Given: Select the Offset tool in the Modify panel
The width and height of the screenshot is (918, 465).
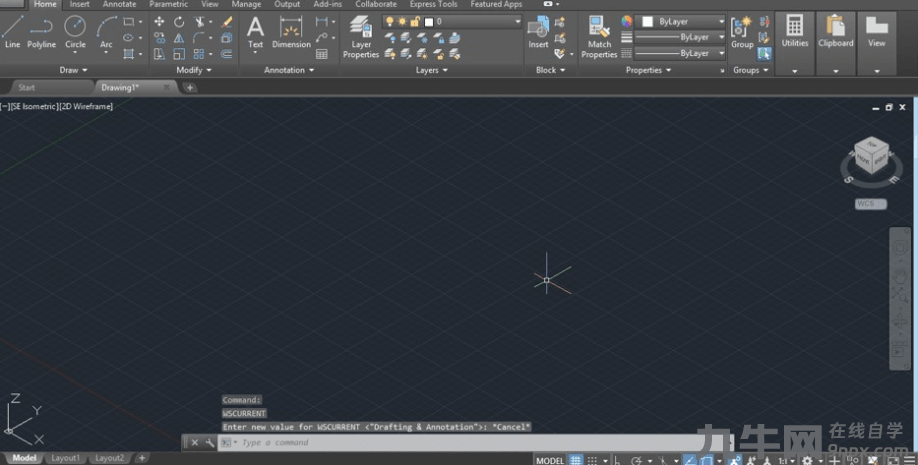Looking at the screenshot, I should 227,54.
